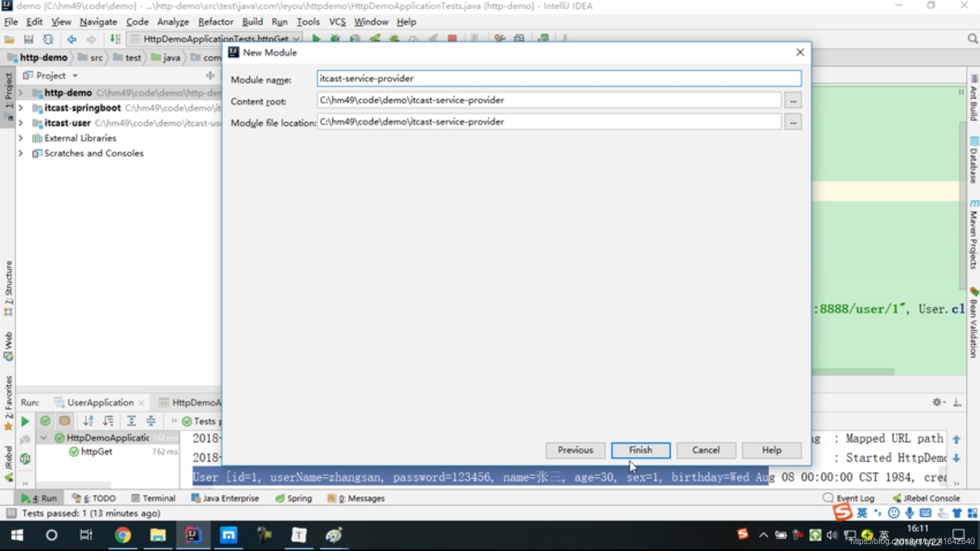980x551 pixels.
Task: Open the JRebel Console
Action: pos(926,498)
